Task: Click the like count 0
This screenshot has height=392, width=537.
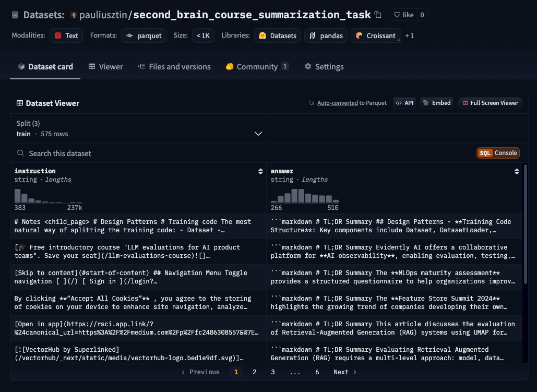Action: click(x=422, y=15)
